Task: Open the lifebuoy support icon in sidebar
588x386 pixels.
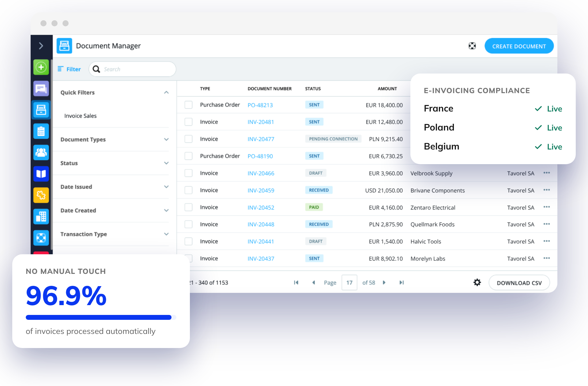Action: (41, 238)
